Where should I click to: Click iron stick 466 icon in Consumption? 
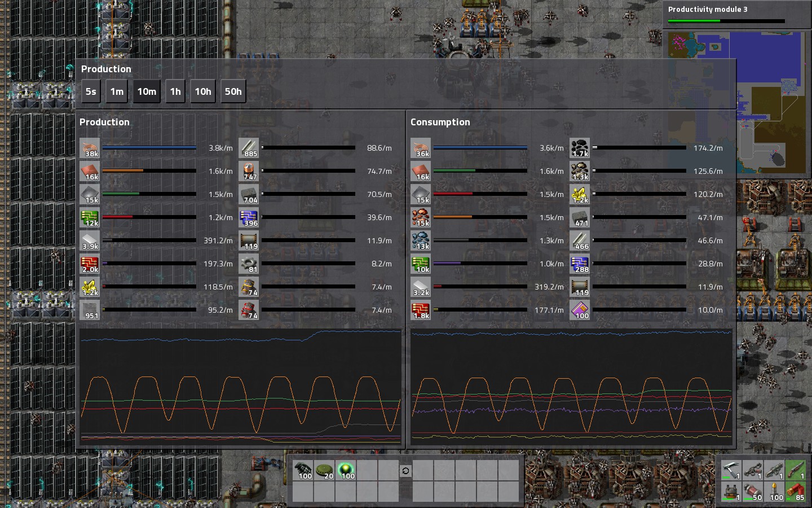click(x=580, y=240)
